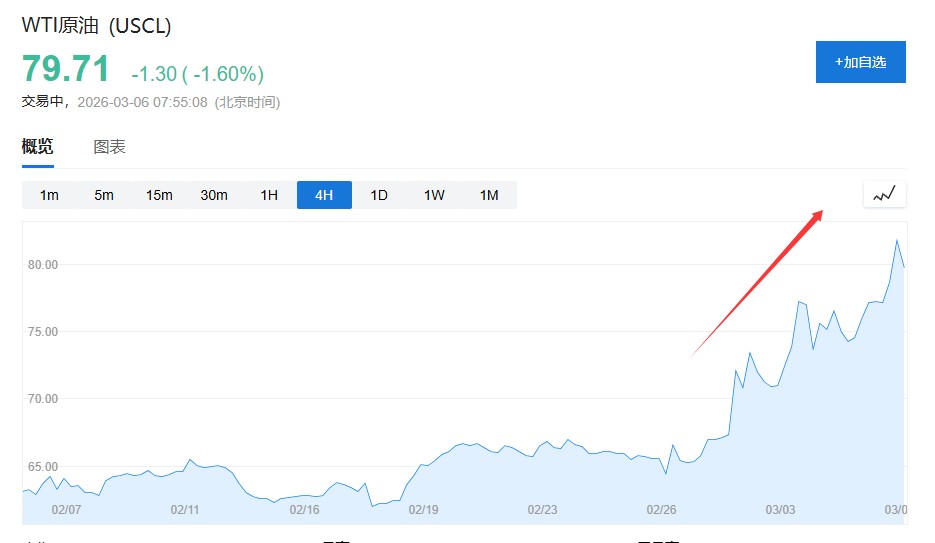Click the 79.71 current price

click(66, 70)
